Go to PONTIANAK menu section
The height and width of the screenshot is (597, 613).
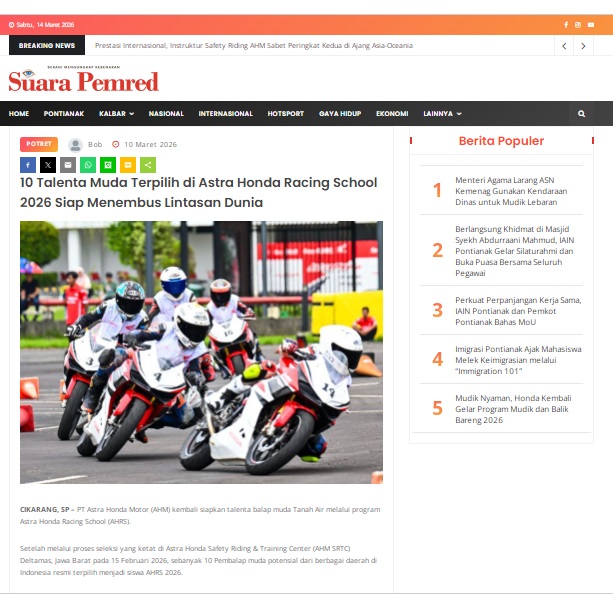coord(64,114)
